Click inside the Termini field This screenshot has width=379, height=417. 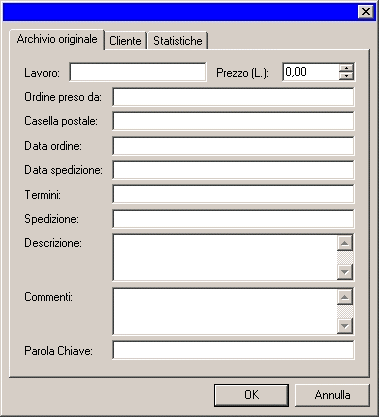tap(233, 194)
